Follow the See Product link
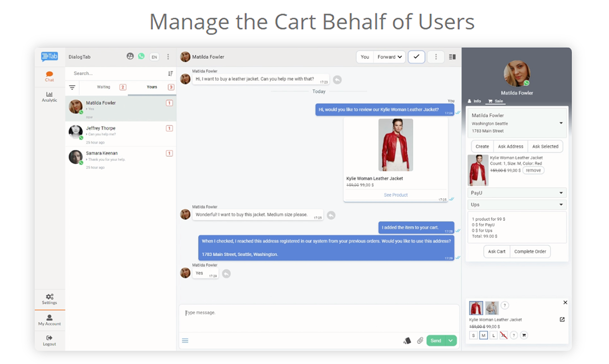 [x=396, y=195]
